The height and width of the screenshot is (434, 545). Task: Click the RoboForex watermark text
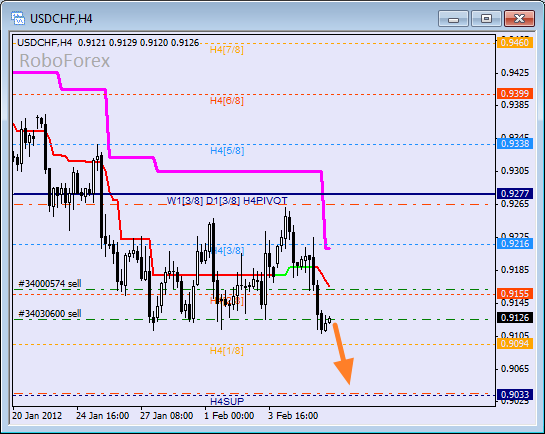pos(65,61)
